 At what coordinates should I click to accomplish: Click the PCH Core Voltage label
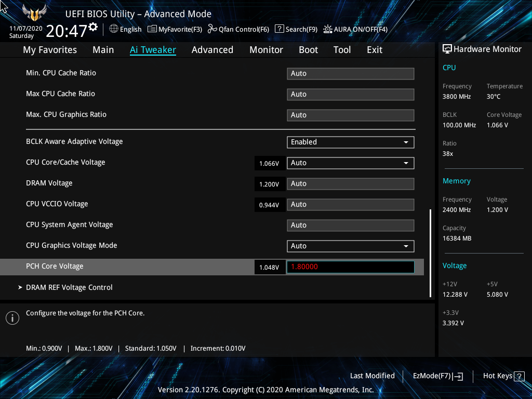[x=55, y=267]
